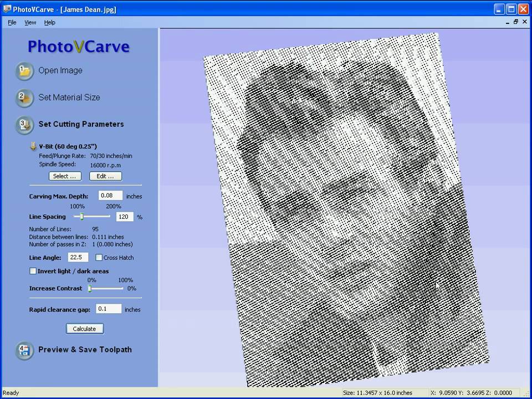
Task: Select Set Cutting Parameters step label
Action: (x=81, y=124)
